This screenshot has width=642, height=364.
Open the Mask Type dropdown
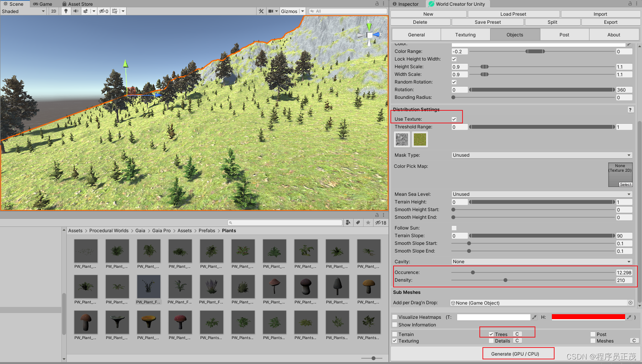tap(541, 155)
